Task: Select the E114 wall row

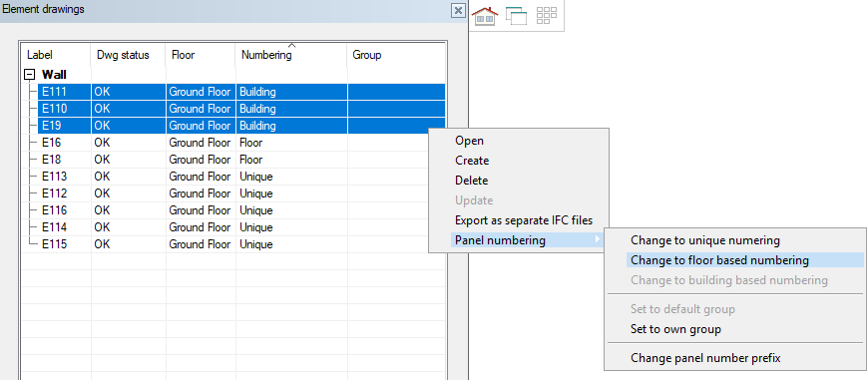Action: 233,227
